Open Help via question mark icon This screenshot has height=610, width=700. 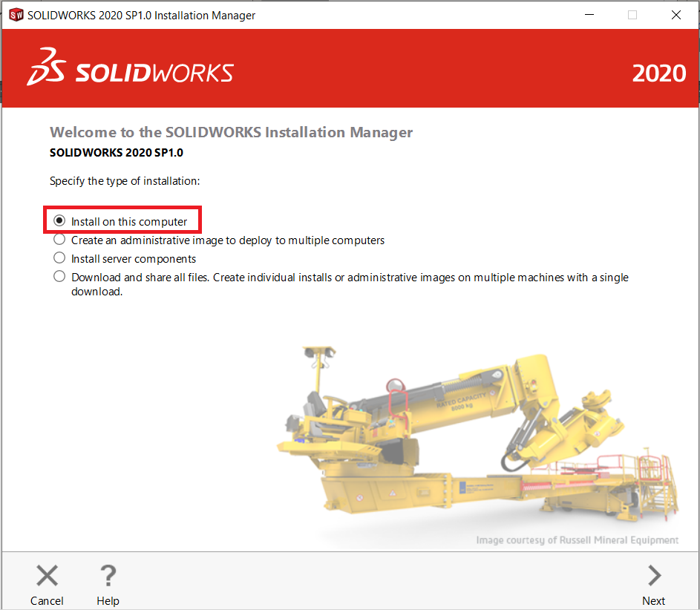tap(108, 575)
